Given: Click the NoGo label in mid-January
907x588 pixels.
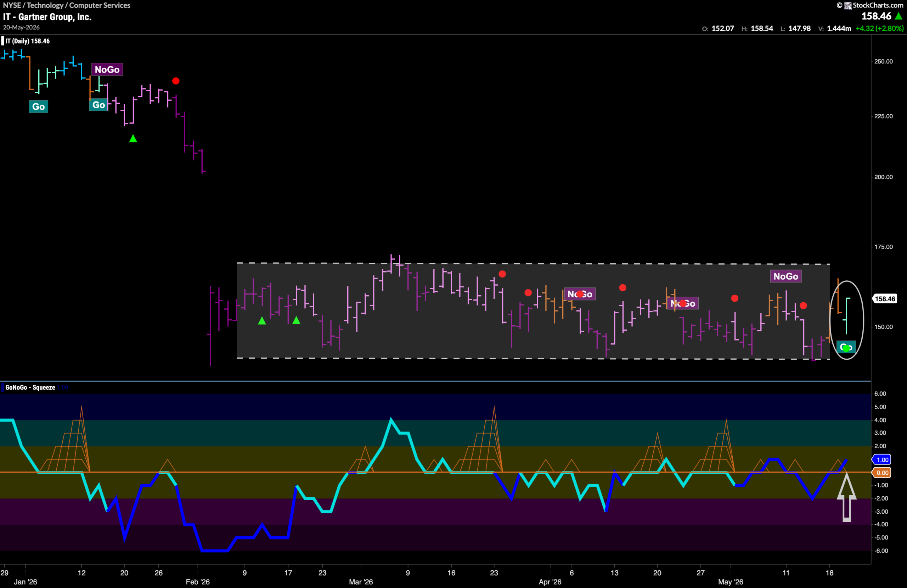Looking at the screenshot, I should click(107, 70).
